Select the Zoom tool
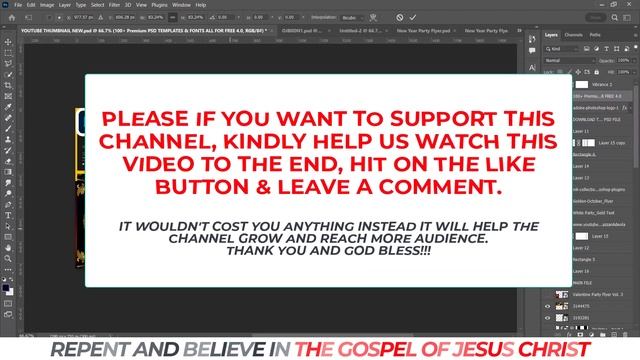Viewport: 640px width, 360px height. (x=8, y=258)
